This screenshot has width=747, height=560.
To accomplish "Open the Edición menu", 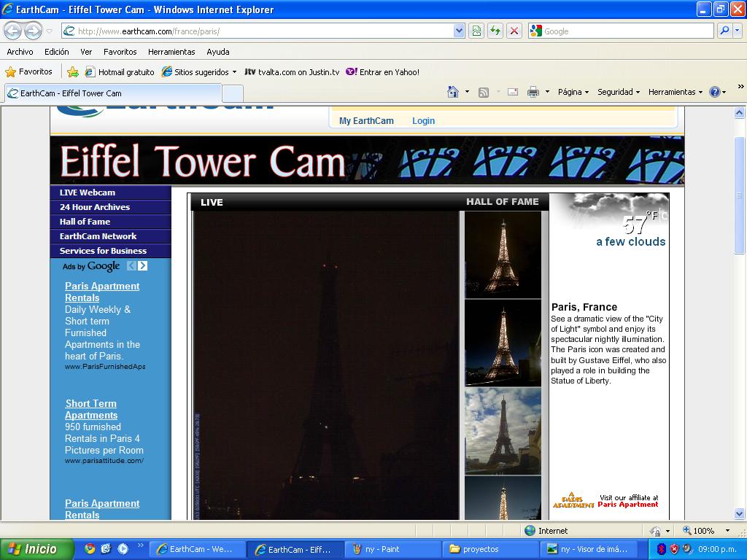I will (57, 52).
